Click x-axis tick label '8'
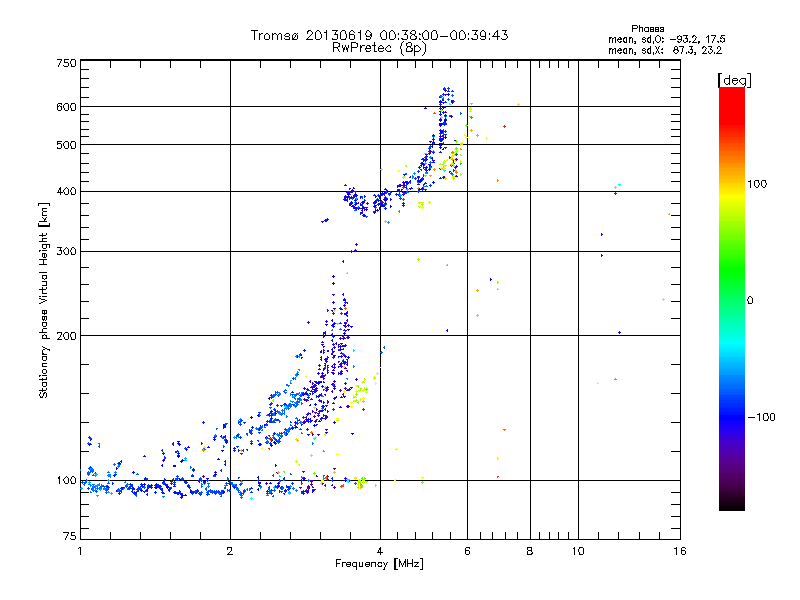 (x=530, y=551)
